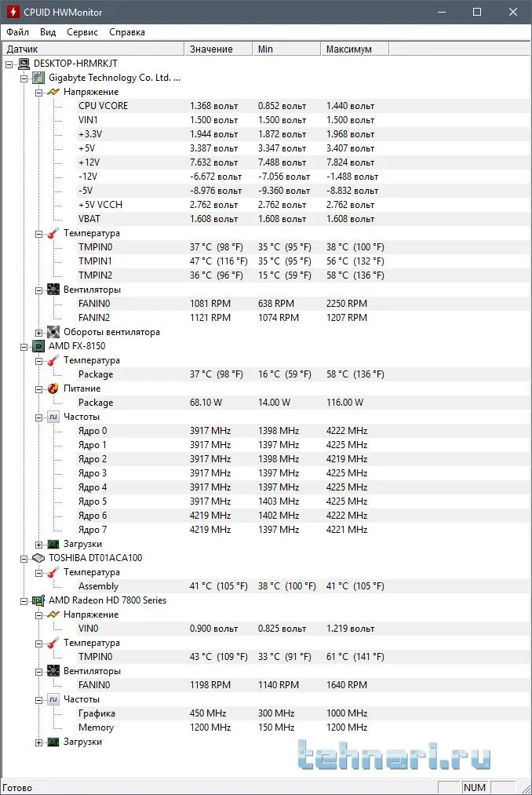Click the flame icon beside Питание
Image resolution: width=532 pixels, height=795 pixels.
53,388
